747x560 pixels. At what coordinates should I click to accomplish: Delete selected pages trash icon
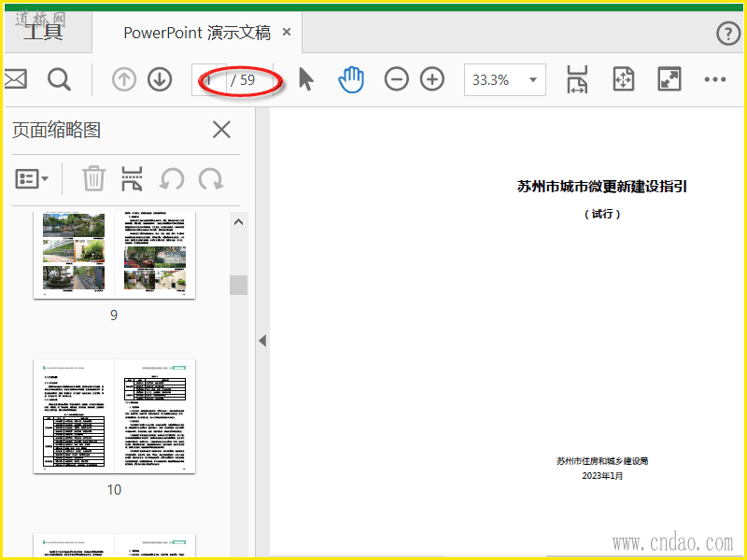(x=93, y=178)
